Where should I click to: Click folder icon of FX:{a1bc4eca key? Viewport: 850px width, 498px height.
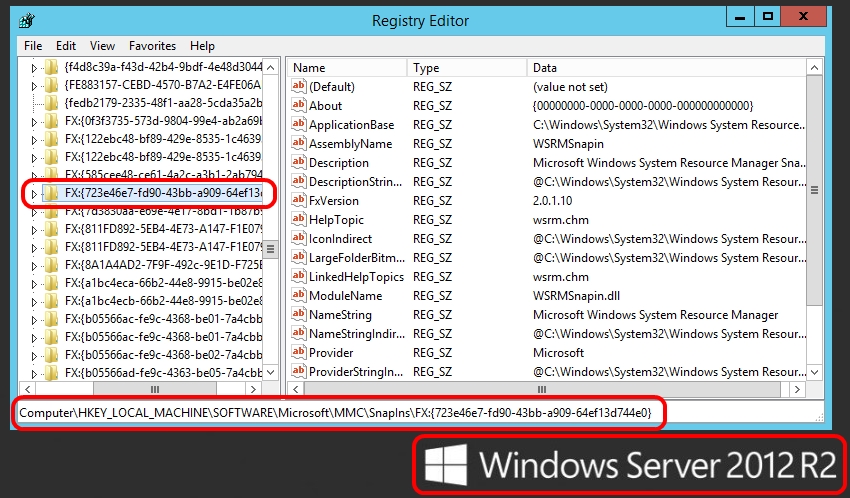tap(51, 283)
